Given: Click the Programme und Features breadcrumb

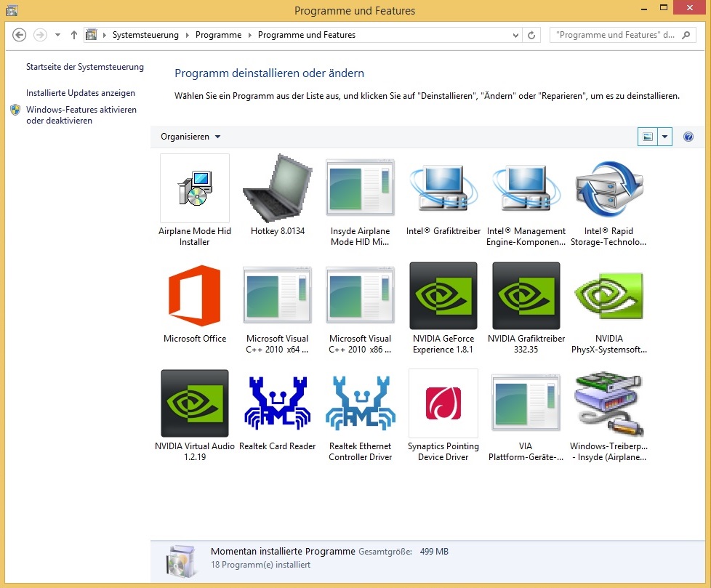Looking at the screenshot, I should coord(307,35).
